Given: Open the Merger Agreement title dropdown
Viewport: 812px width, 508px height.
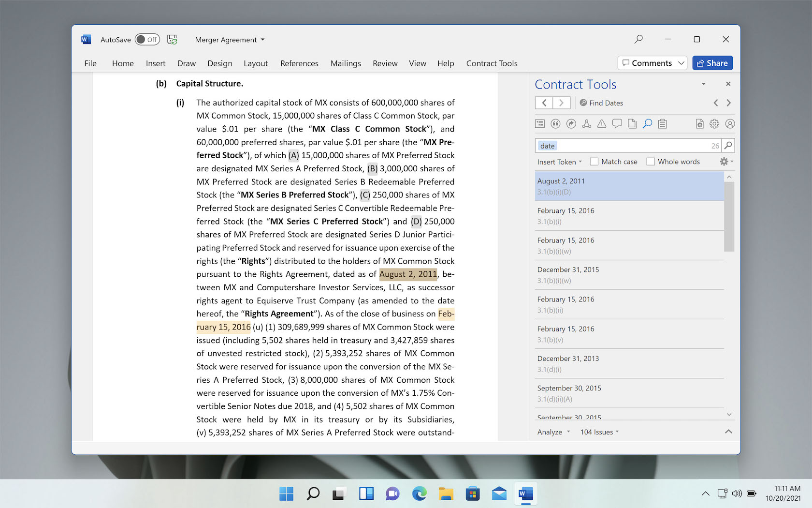Looking at the screenshot, I should [230, 40].
